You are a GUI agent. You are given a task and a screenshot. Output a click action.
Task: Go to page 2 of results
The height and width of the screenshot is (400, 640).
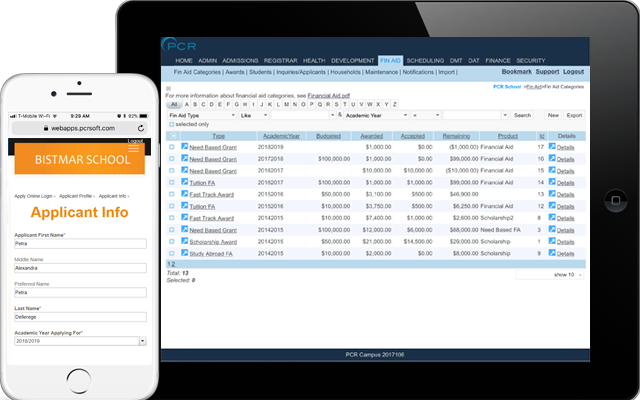(x=173, y=264)
